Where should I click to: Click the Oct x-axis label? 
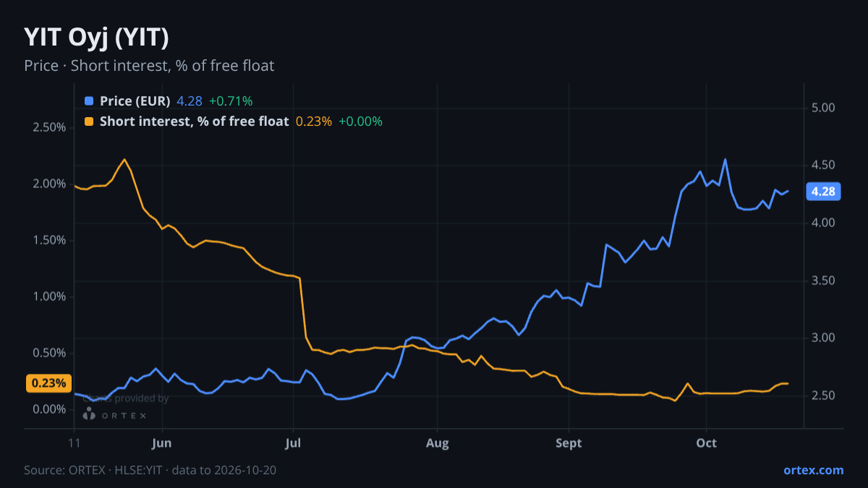[706, 442]
